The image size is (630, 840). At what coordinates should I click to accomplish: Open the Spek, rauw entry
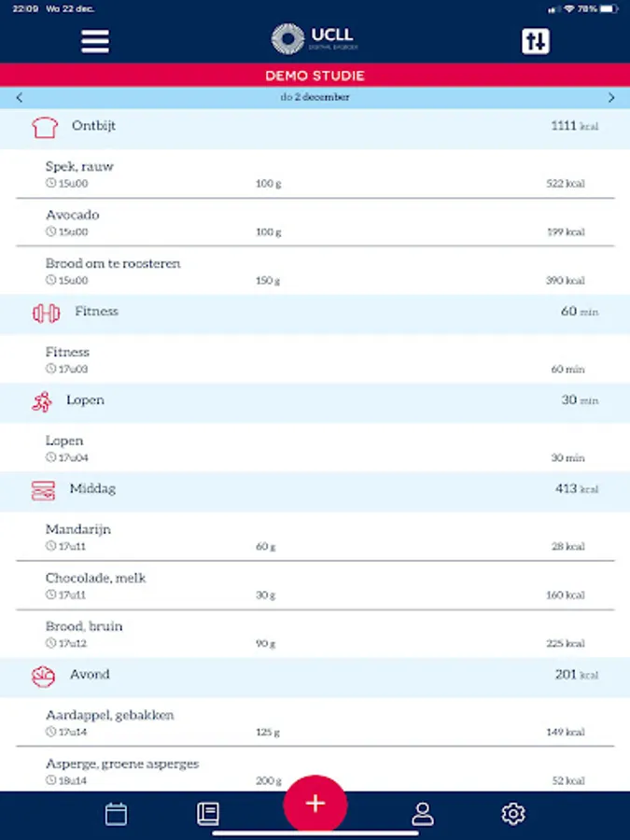(315, 174)
